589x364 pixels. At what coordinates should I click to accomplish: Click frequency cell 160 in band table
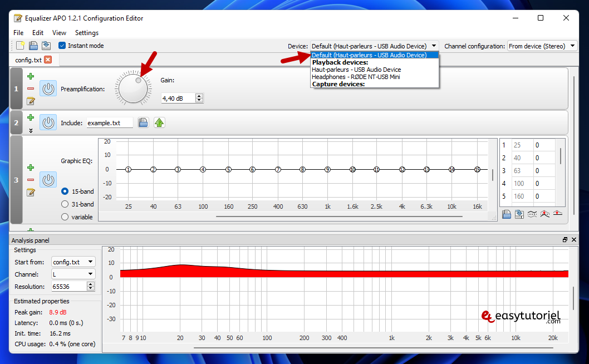pyautogui.click(x=523, y=196)
